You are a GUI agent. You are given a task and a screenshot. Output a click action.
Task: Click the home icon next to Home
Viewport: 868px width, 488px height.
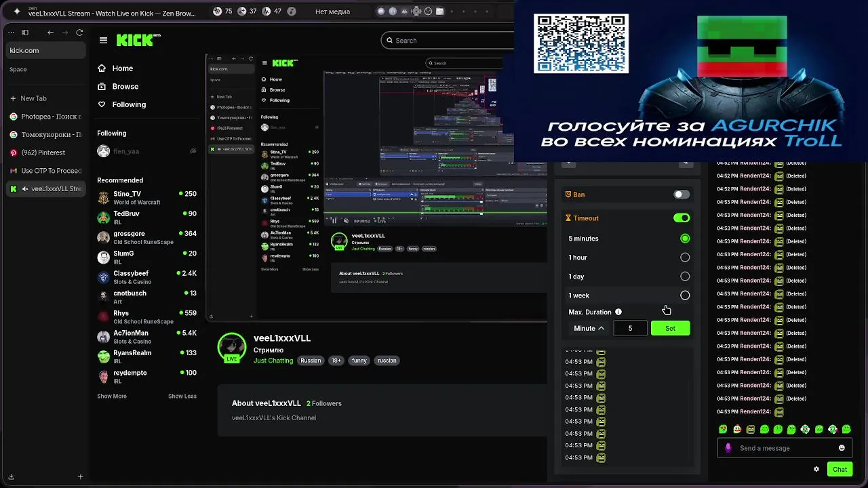tap(102, 68)
